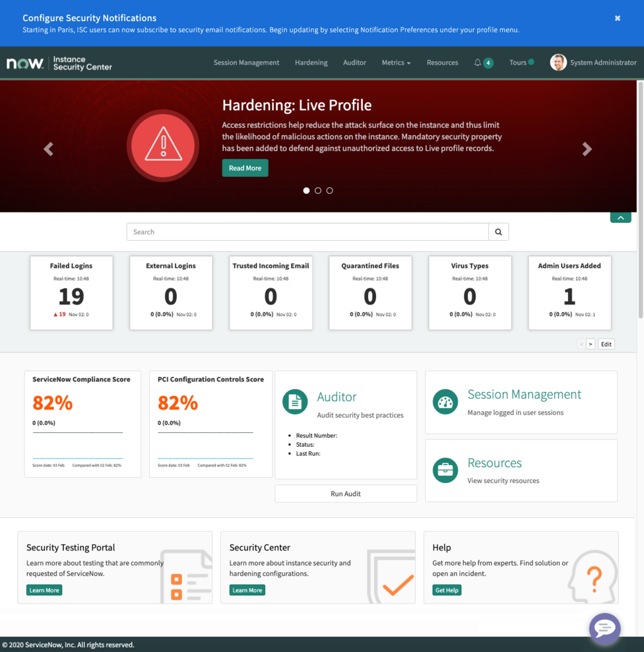Click the Tours green dot indicator
This screenshot has width=644, height=652.
tap(531, 62)
